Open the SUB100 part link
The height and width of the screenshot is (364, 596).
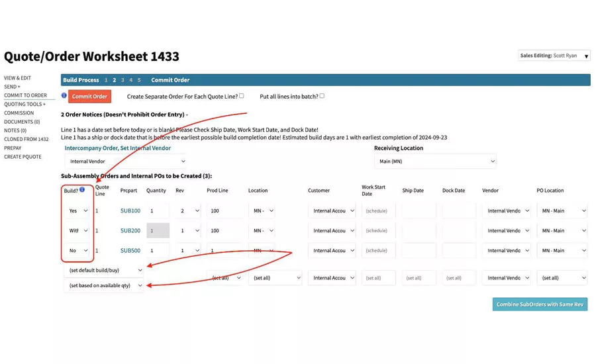(130, 210)
